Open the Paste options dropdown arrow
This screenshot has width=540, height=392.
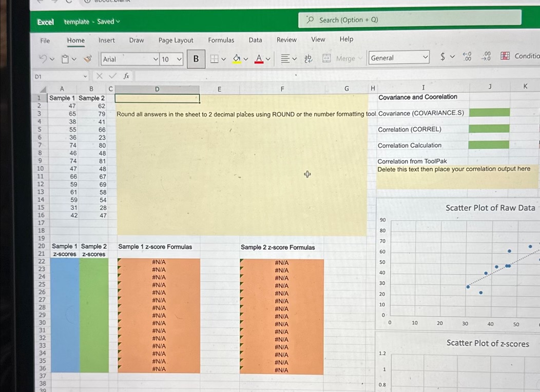click(74, 60)
